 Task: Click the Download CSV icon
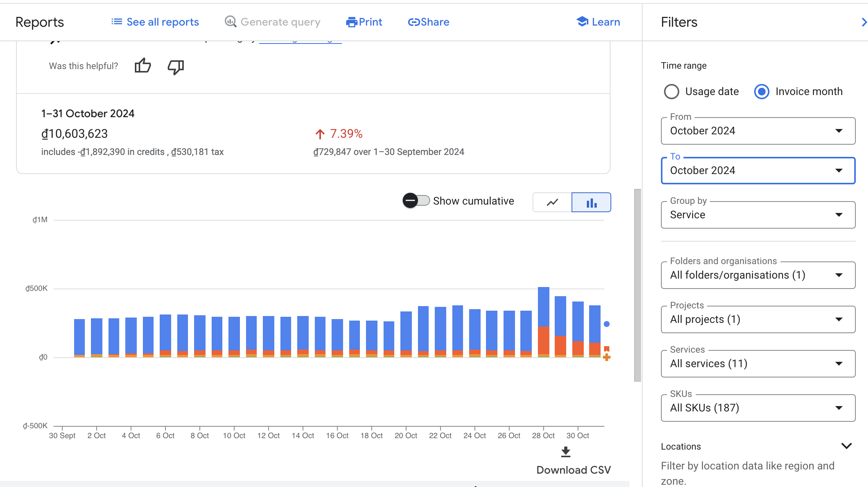tap(565, 451)
